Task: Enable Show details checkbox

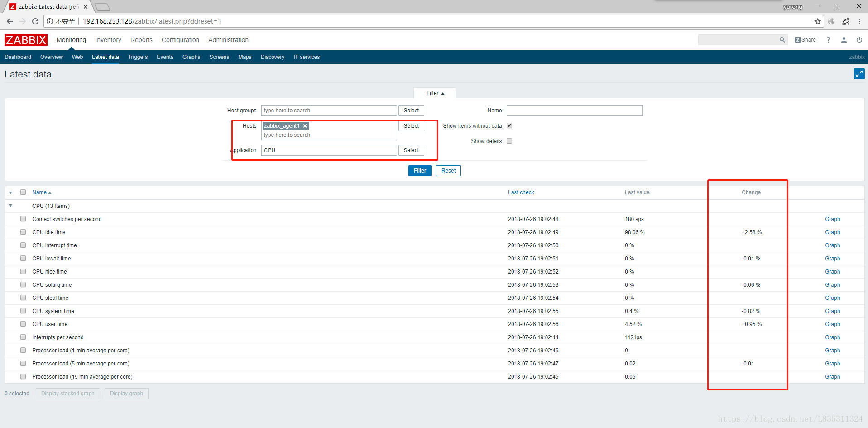Action: click(509, 141)
